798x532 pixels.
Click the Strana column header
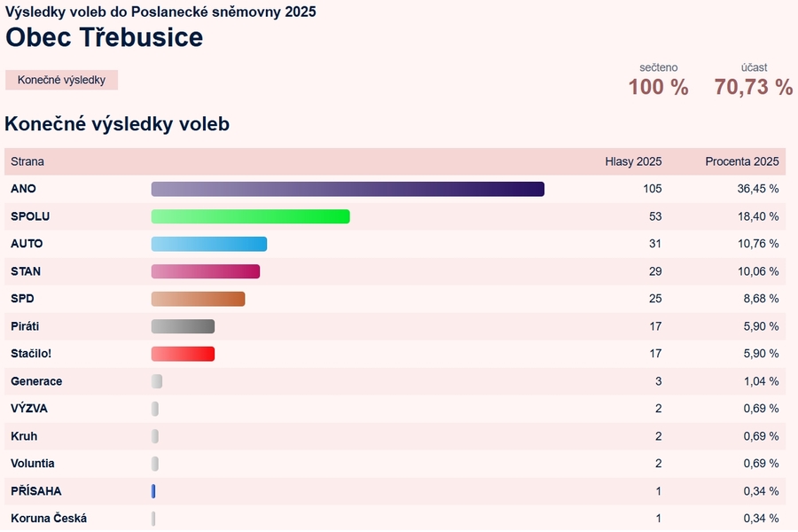click(27, 161)
